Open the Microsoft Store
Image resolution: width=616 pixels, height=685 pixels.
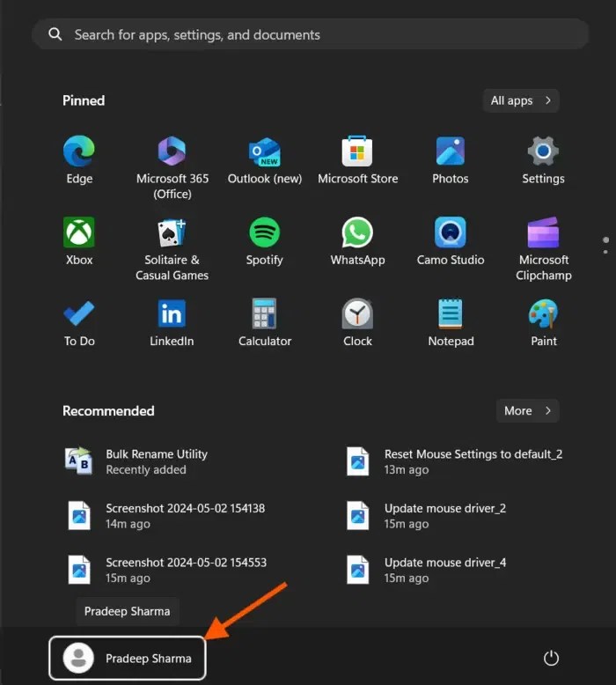coord(357,160)
